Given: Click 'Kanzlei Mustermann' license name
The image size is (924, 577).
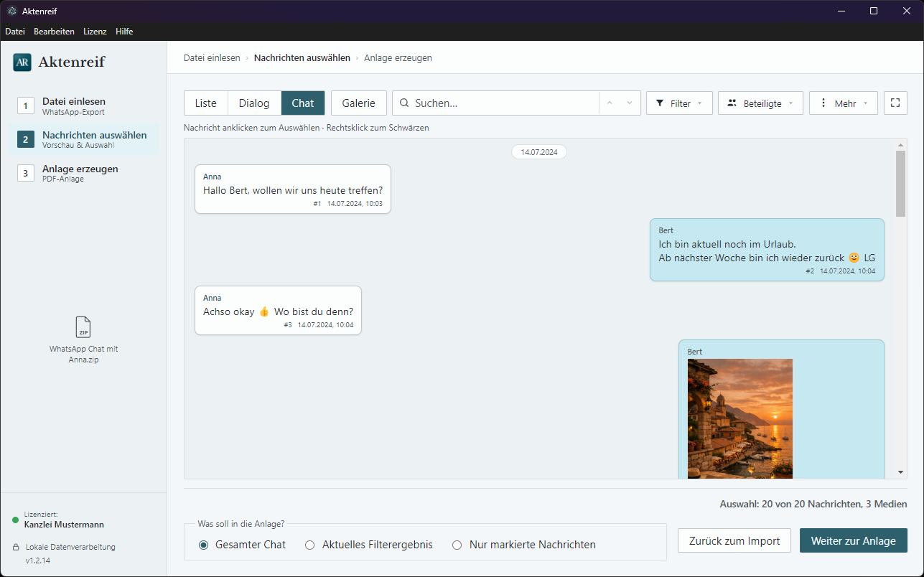Looking at the screenshot, I should (x=64, y=525).
